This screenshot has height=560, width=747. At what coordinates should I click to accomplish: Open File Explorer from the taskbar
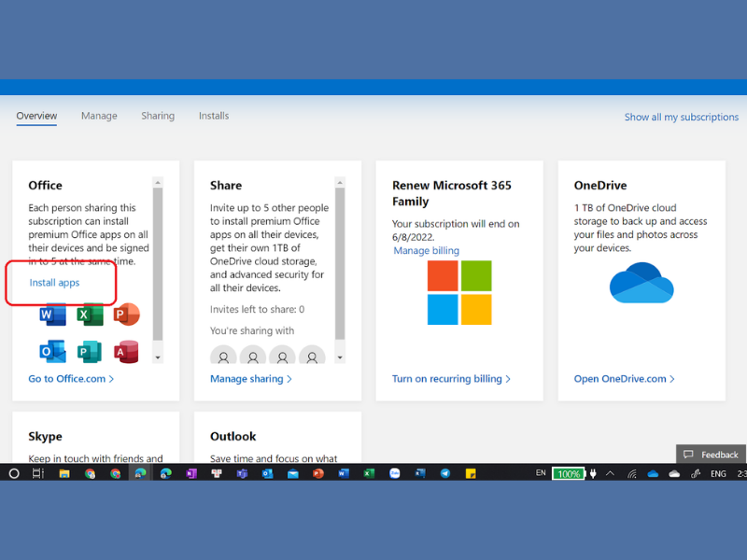pyautogui.click(x=63, y=473)
